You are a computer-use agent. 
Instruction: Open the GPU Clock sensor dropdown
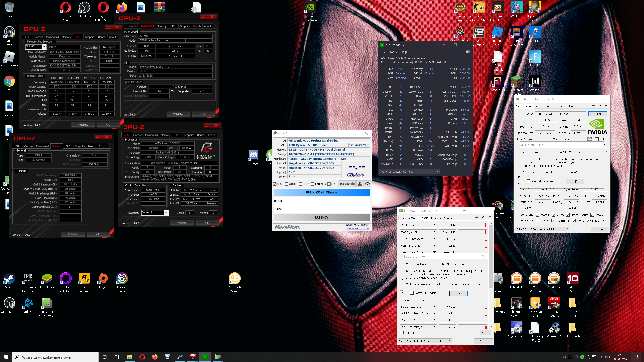(x=434, y=225)
